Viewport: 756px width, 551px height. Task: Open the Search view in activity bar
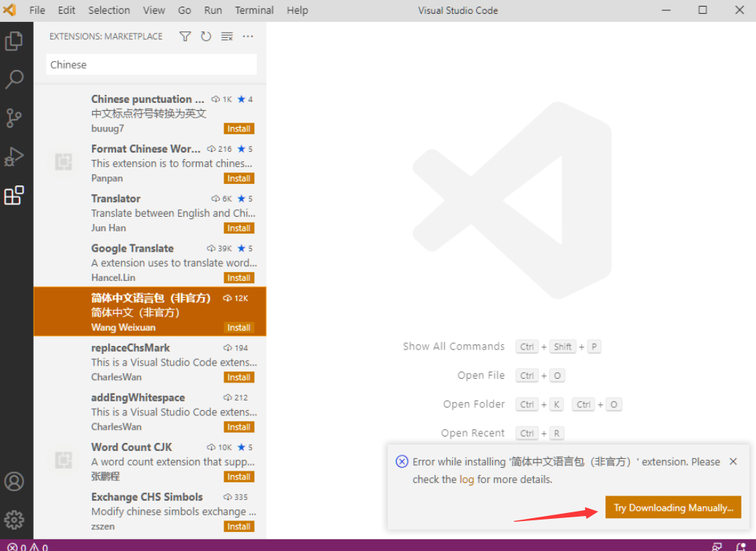coord(14,80)
